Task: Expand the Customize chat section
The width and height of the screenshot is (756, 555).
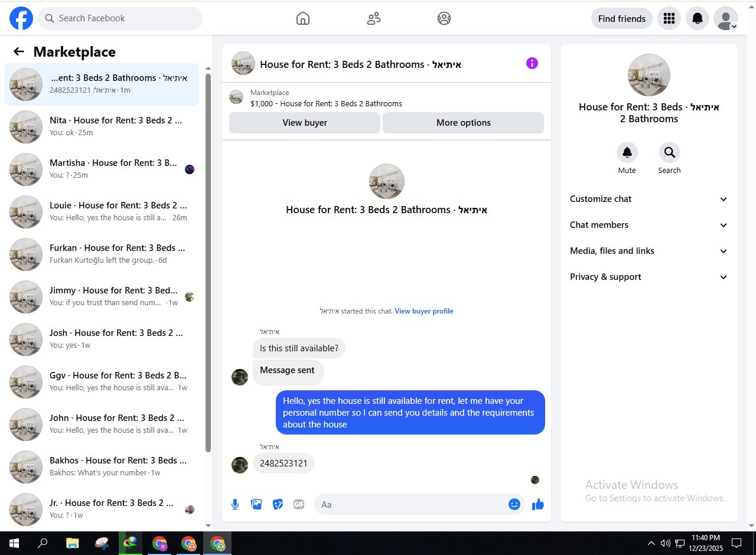Action: [x=649, y=199]
